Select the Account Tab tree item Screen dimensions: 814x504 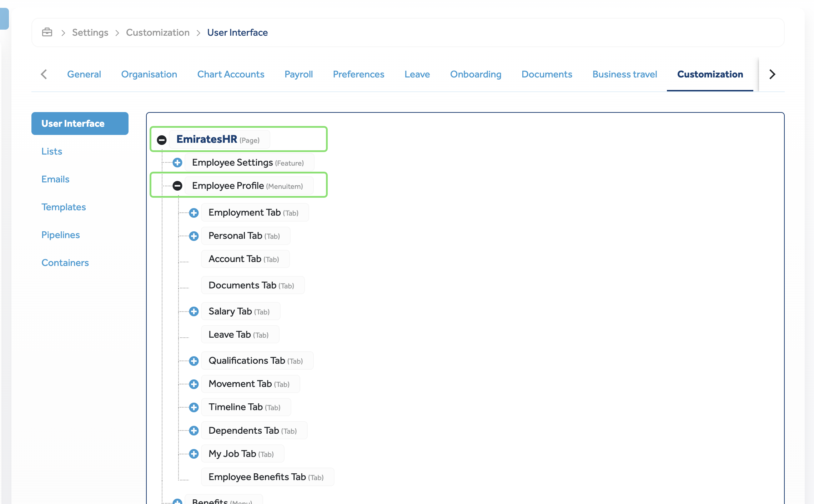click(x=245, y=259)
